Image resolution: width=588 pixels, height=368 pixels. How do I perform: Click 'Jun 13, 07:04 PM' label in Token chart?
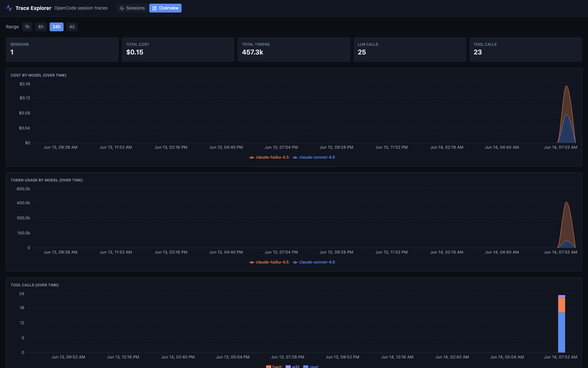click(281, 252)
